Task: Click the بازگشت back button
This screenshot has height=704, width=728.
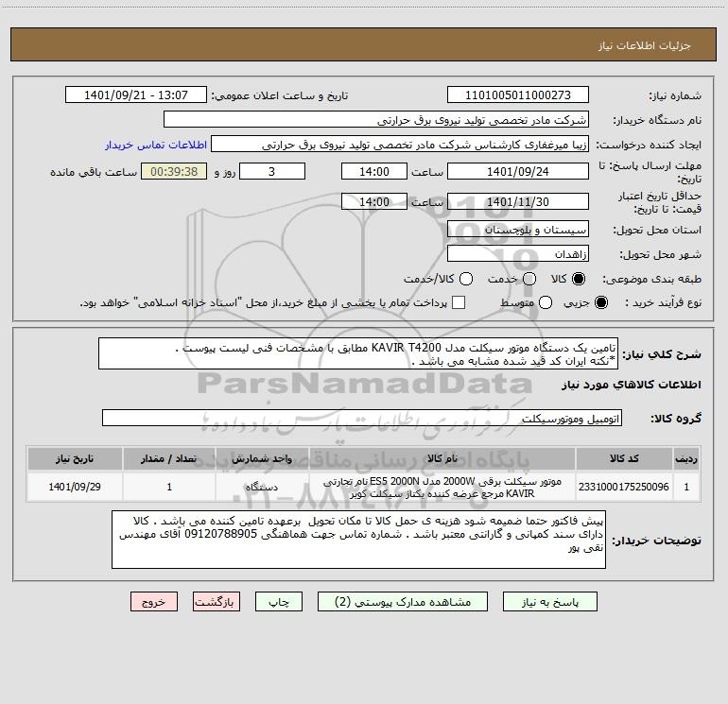Action: tap(217, 602)
